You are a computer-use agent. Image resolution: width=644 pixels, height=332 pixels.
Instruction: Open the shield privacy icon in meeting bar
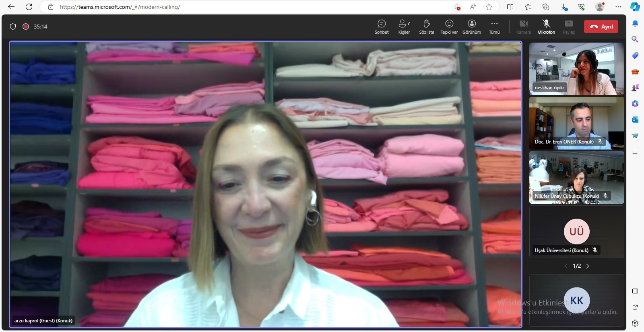coord(13,27)
